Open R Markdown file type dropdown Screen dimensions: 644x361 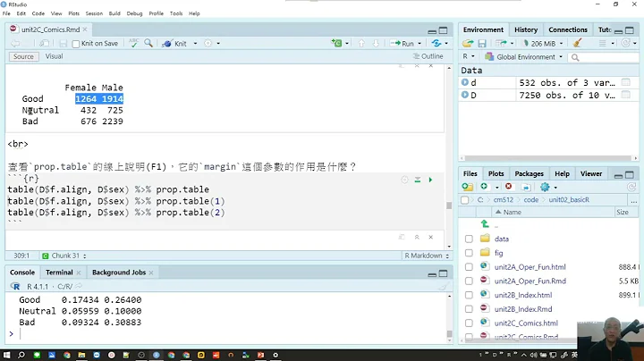427,256
